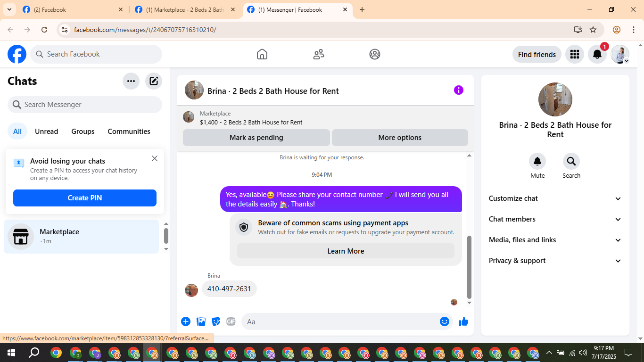Click the Search Messenger field
This screenshot has height=362, width=644.
pyautogui.click(x=85, y=105)
